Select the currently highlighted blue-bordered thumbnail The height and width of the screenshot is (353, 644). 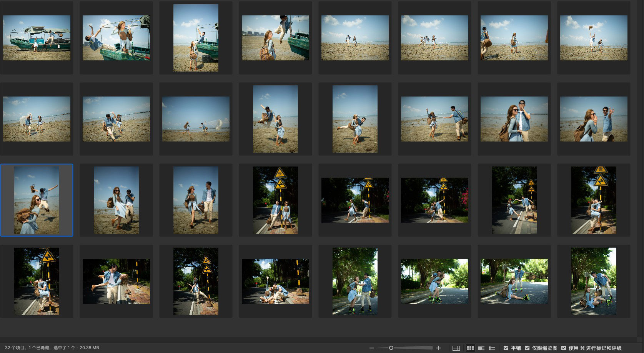click(x=37, y=200)
